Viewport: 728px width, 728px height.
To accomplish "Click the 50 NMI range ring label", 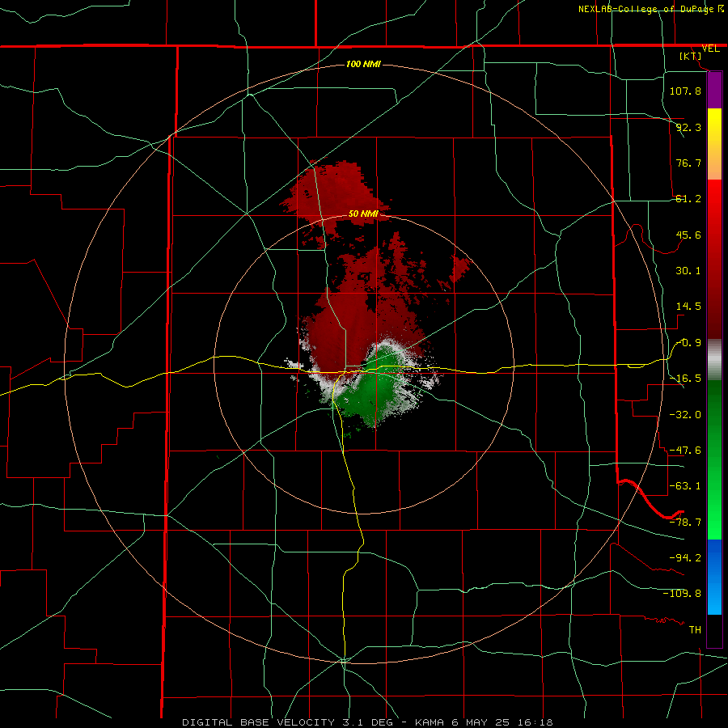I will (363, 214).
